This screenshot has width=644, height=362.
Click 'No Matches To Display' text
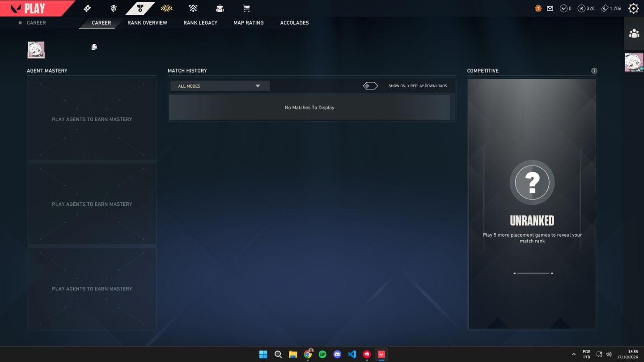tap(309, 107)
